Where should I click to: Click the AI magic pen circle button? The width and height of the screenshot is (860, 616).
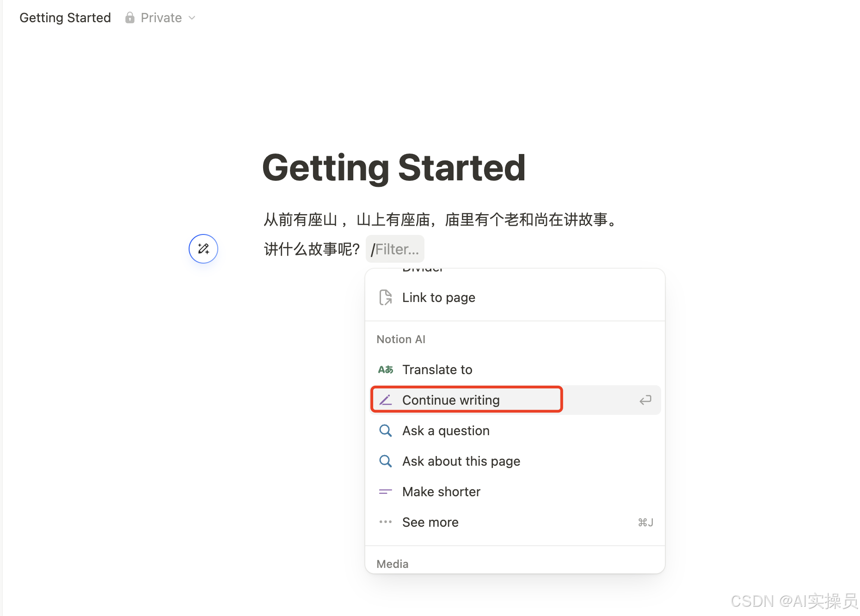tap(203, 249)
